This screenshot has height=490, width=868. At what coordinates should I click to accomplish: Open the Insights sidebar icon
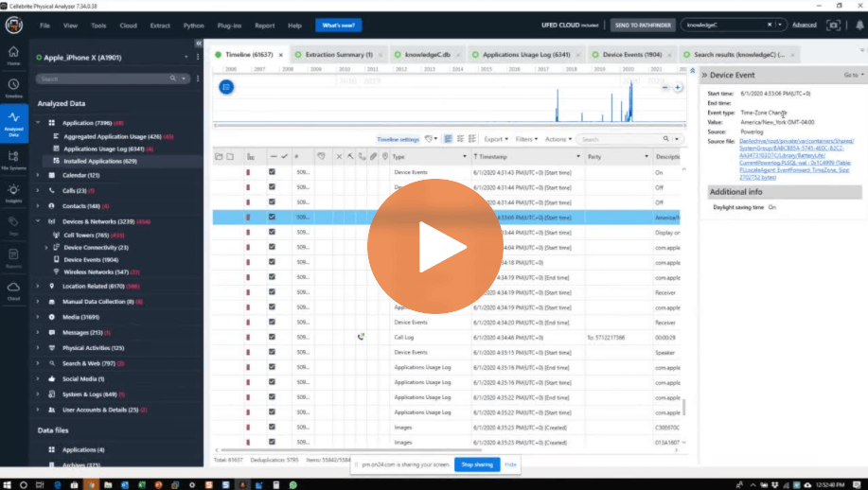click(13, 192)
